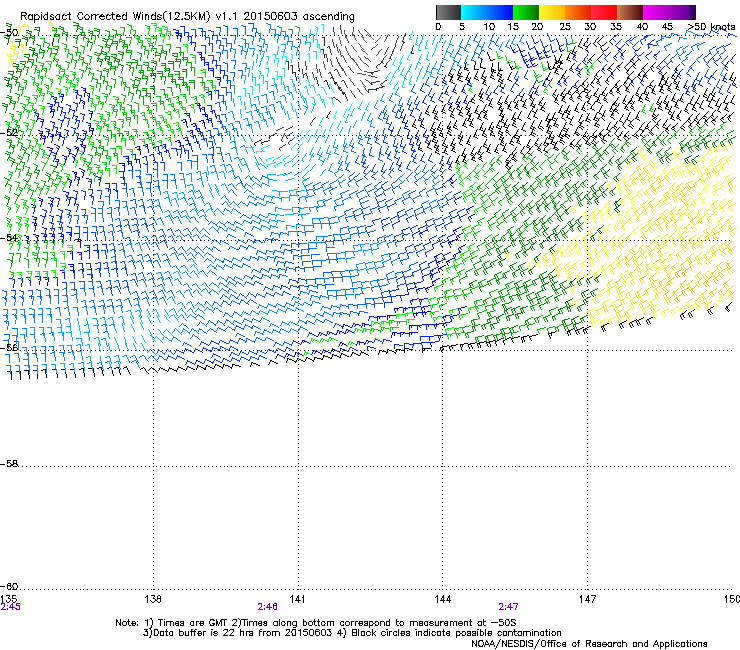Click the word 'ascending' in the title

(328, 17)
